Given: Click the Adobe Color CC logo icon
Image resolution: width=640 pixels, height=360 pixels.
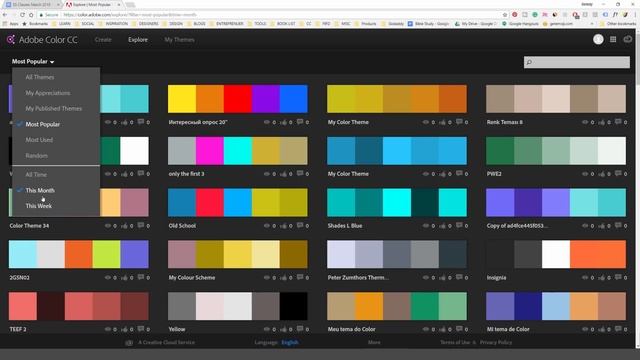Looking at the screenshot, I should [11, 40].
